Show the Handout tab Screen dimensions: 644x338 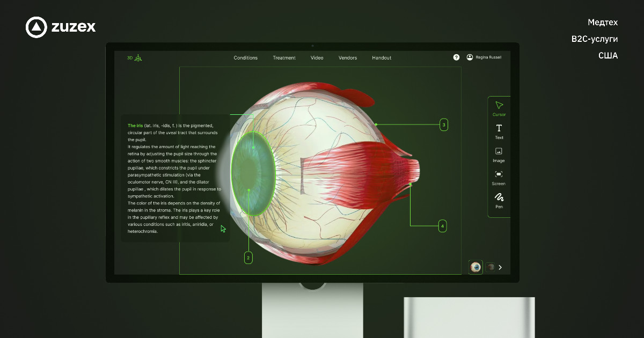382,58
